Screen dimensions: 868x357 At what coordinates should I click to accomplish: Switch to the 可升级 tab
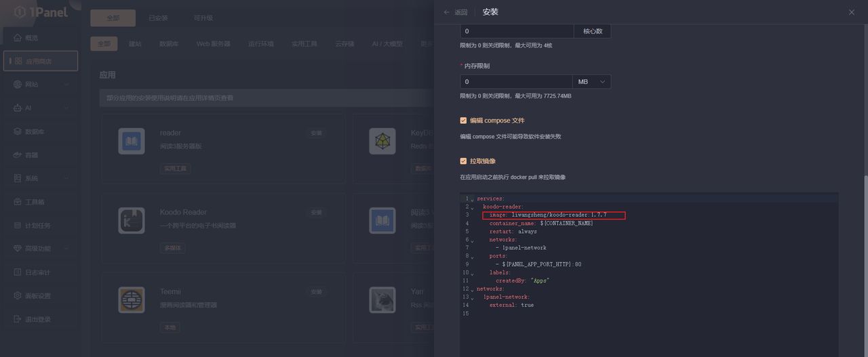[x=203, y=18]
